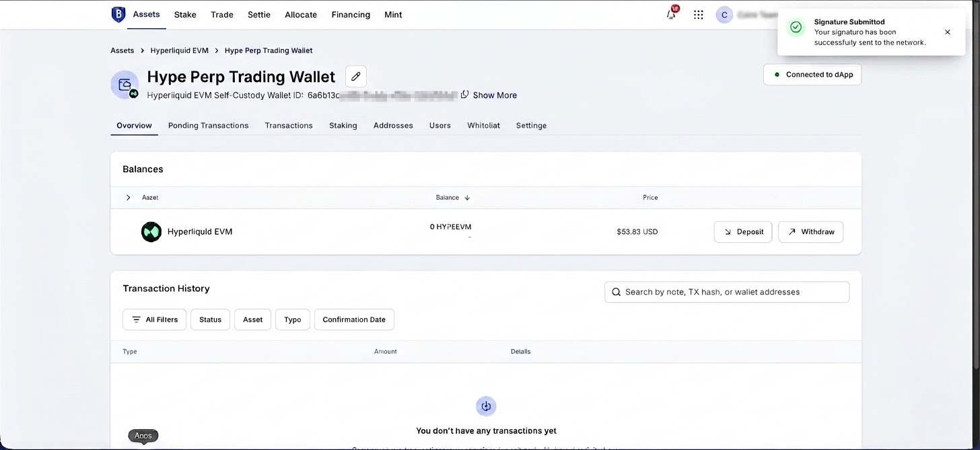Click the Type column header in history
This screenshot has height=450, width=980.
(129, 352)
